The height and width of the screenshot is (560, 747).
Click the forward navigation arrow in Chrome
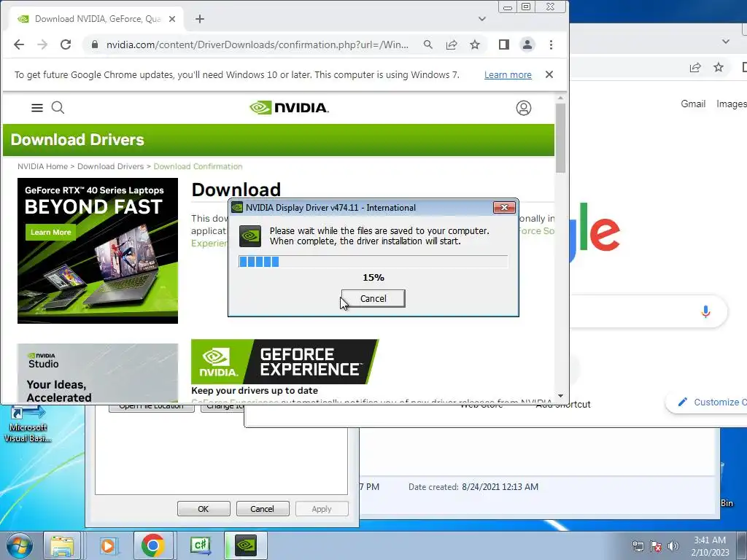click(42, 44)
